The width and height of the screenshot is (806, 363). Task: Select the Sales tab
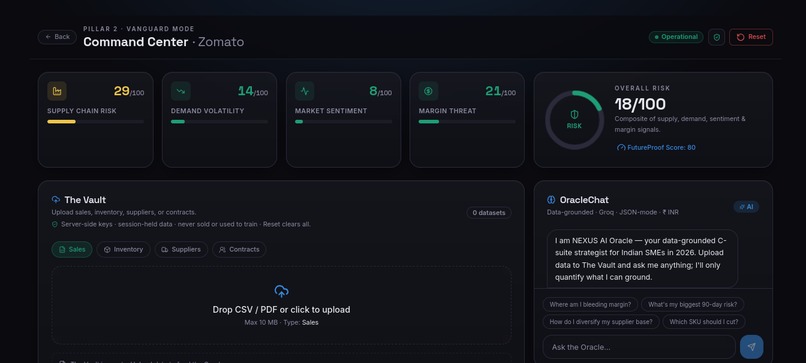[x=72, y=249]
